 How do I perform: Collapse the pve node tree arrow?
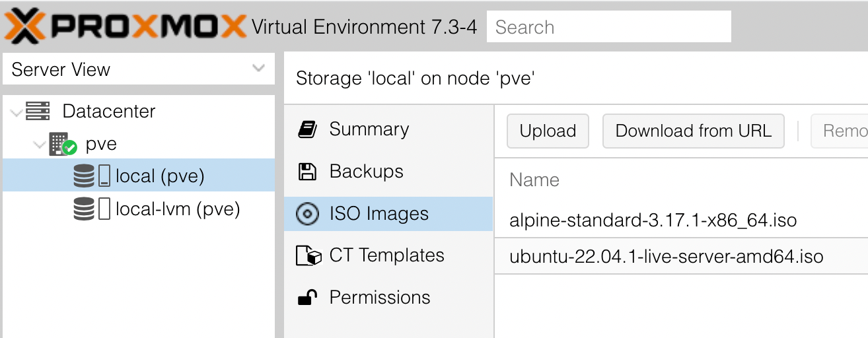(40, 145)
